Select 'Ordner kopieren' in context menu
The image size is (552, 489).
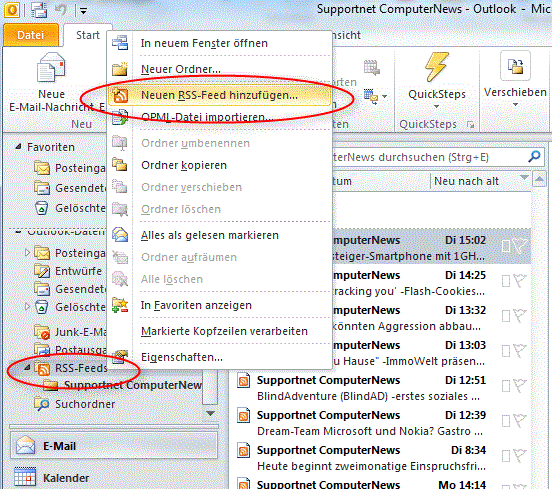(220, 165)
